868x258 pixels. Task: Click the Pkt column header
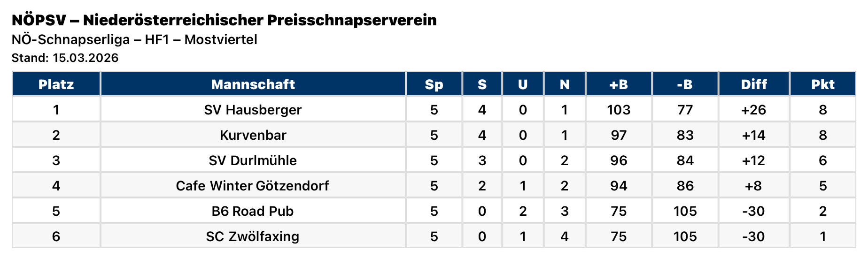click(x=822, y=84)
